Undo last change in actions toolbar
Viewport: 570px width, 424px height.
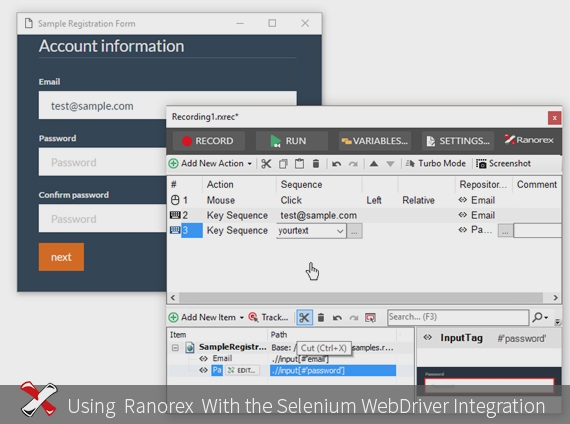pyautogui.click(x=337, y=164)
